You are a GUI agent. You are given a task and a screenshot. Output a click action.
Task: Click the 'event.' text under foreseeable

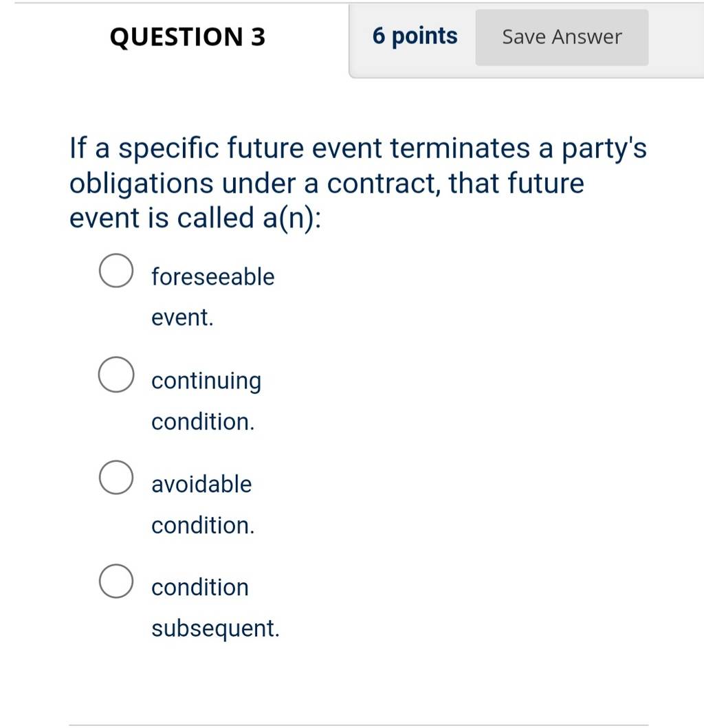pyautogui.click(x=182, y=318)
